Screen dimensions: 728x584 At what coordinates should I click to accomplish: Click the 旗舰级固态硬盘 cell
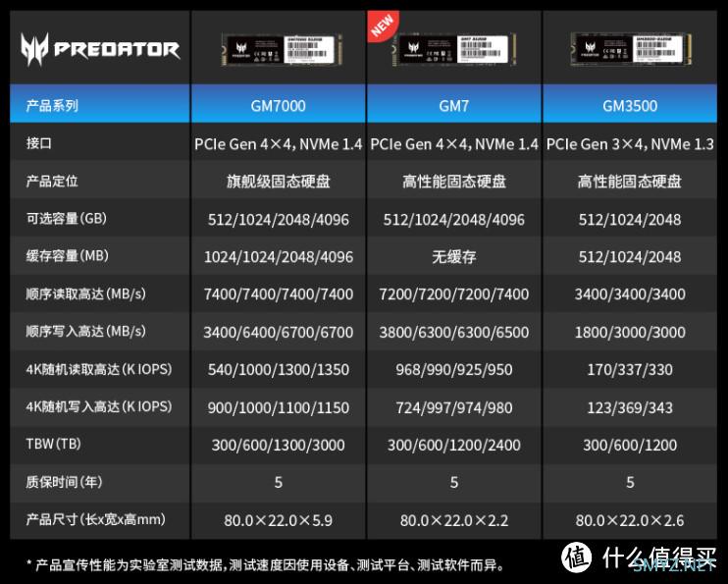pos(278,182)
